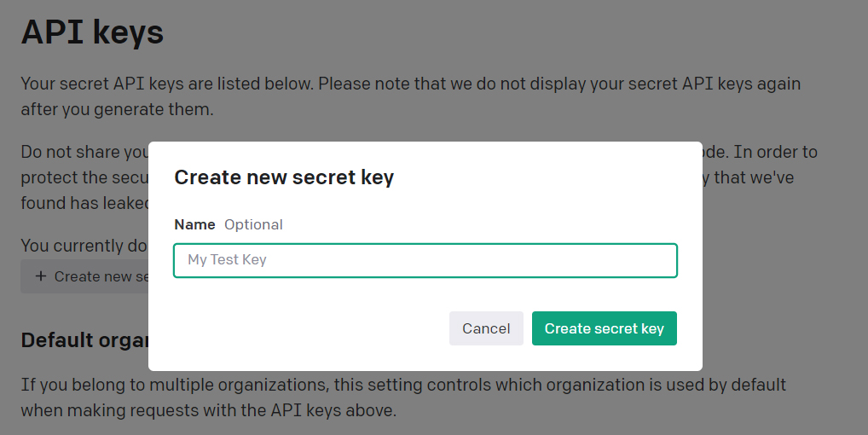The width and height of the screenshot is (868, 435).
Task: Confirm with the Create secret key button
Action: (604, 328)
